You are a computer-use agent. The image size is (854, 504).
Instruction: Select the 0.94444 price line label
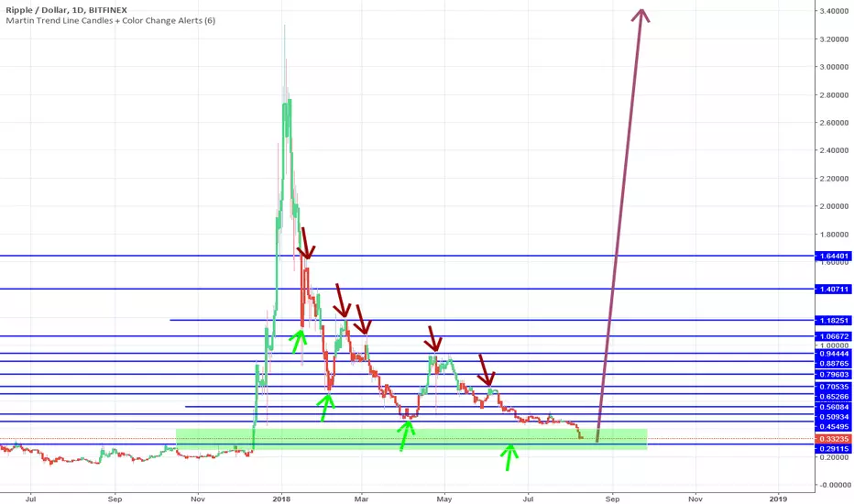coord(832,354)
